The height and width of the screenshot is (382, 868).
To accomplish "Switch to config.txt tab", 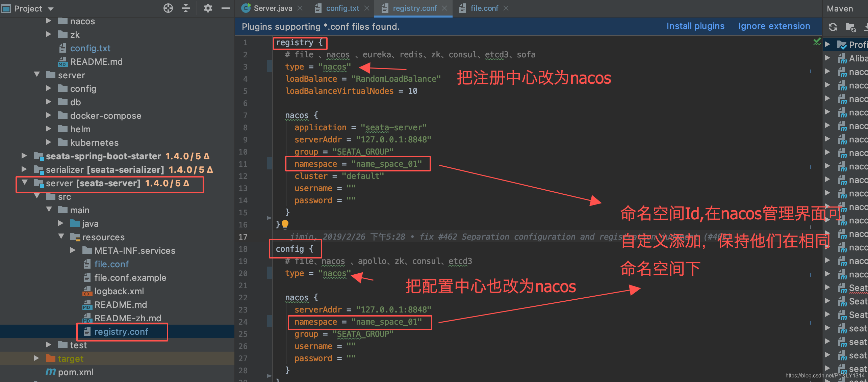I will coord(342,8).
